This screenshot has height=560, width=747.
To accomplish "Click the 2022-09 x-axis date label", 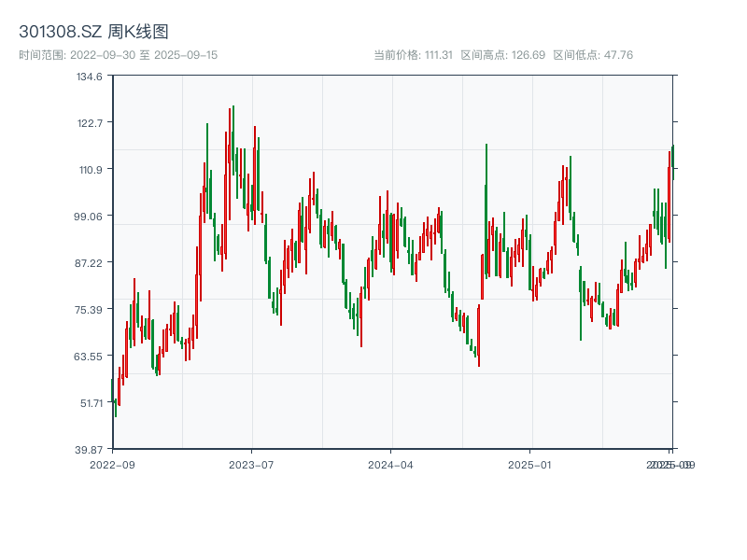I will point(114,463).
